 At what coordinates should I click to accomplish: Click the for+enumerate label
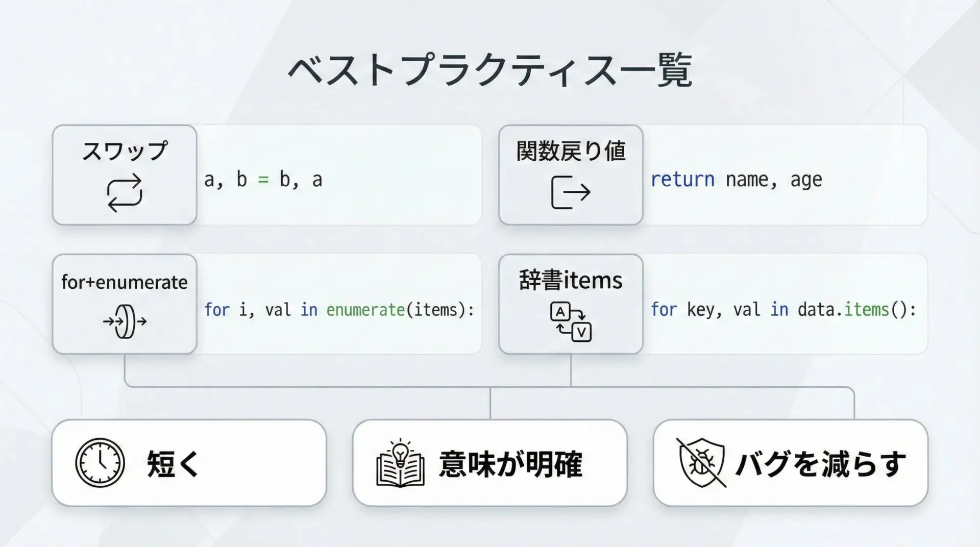coord(125,282)
